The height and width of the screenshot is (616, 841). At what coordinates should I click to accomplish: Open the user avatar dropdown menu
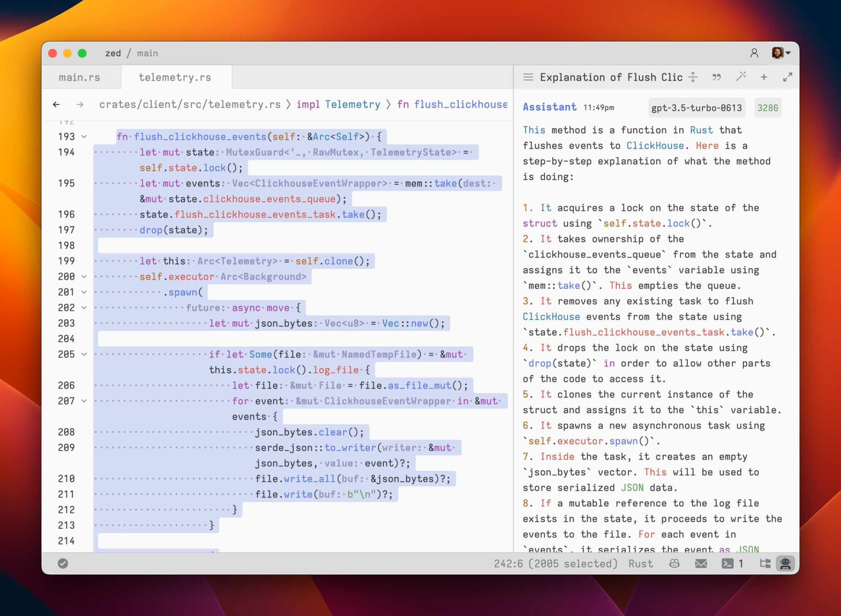[778, 53]
